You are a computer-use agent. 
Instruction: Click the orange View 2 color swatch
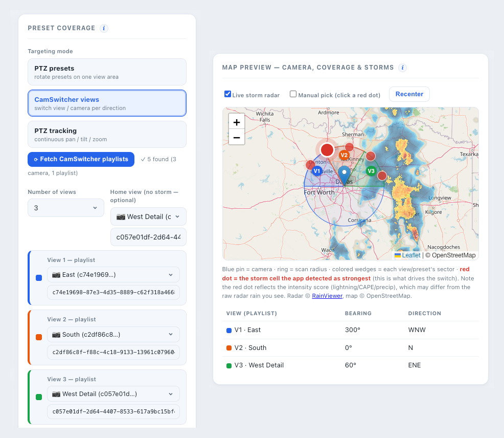pos(39,337)
